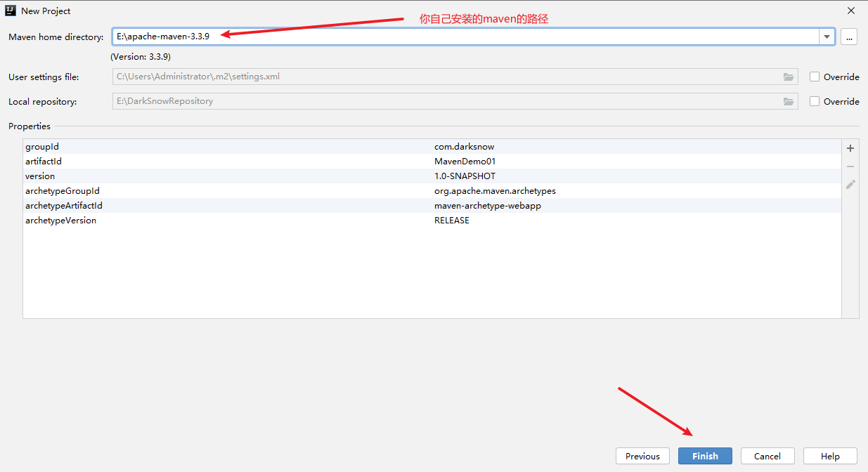The height and width of the screenshot is (472, 868).
Task: Edit selected property with pencil icon
Action: 850,184
